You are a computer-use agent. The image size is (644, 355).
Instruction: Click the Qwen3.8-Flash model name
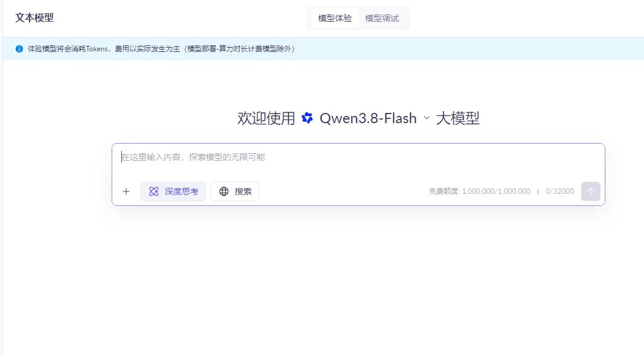pos(368,118)
